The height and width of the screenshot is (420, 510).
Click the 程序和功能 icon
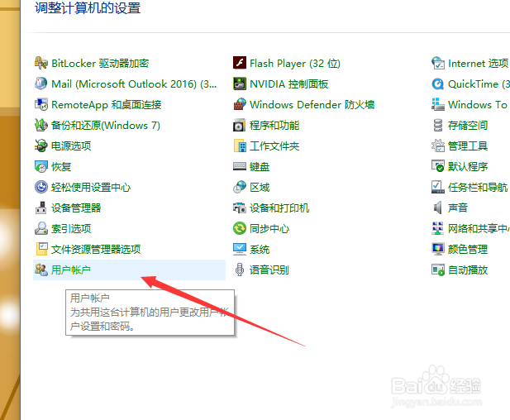240,125
